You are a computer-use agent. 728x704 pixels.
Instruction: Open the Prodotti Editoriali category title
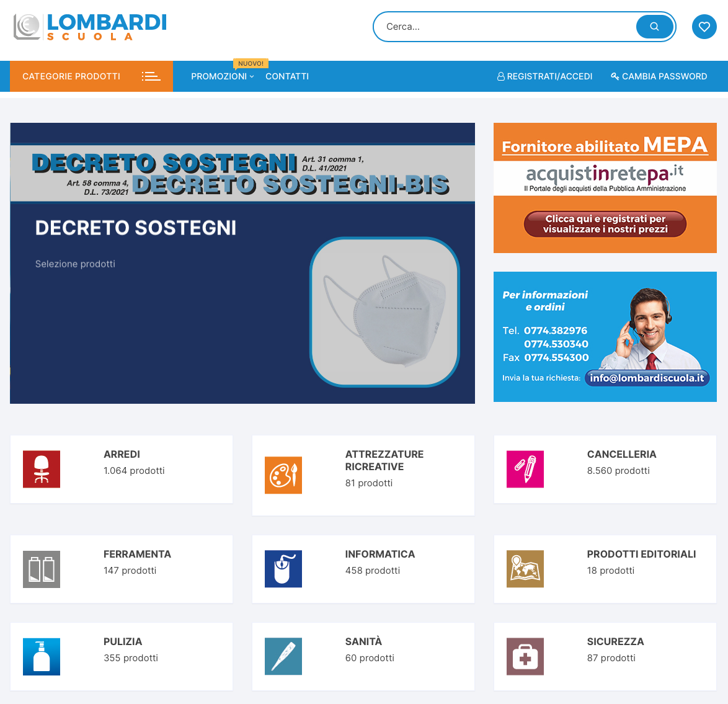point(641,554)
